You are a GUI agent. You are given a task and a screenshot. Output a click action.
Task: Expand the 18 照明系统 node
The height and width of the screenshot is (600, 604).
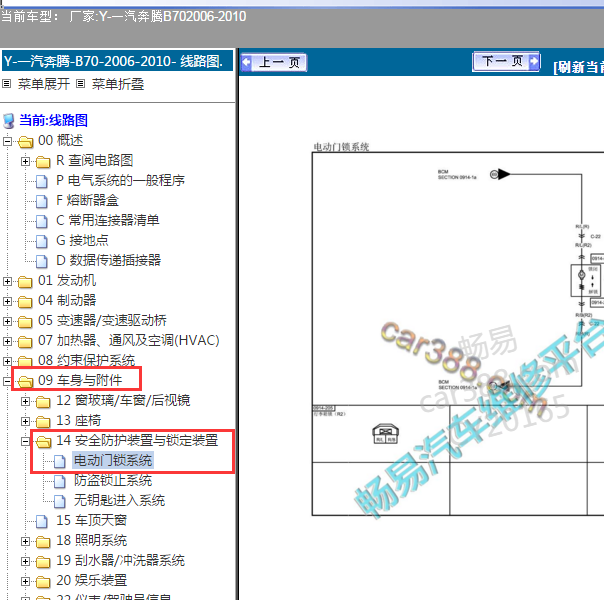point(25,542)
